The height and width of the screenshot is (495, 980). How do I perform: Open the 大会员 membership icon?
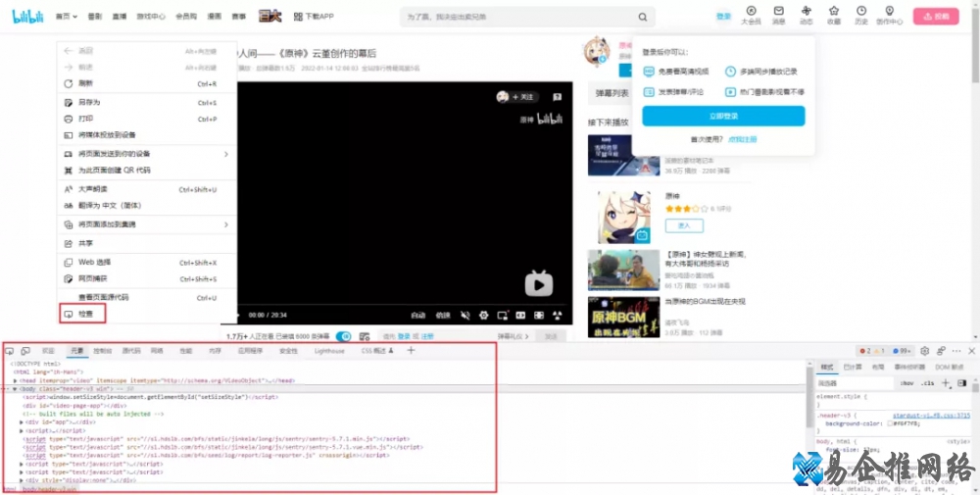point(751,11)
